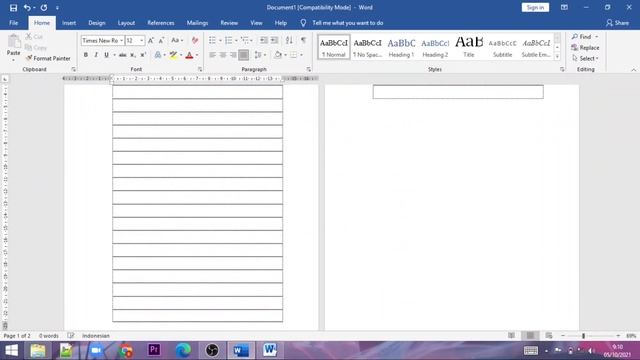Switch to the Design tab
Viewport: 640px width, 360px height.
coord(97,23)
